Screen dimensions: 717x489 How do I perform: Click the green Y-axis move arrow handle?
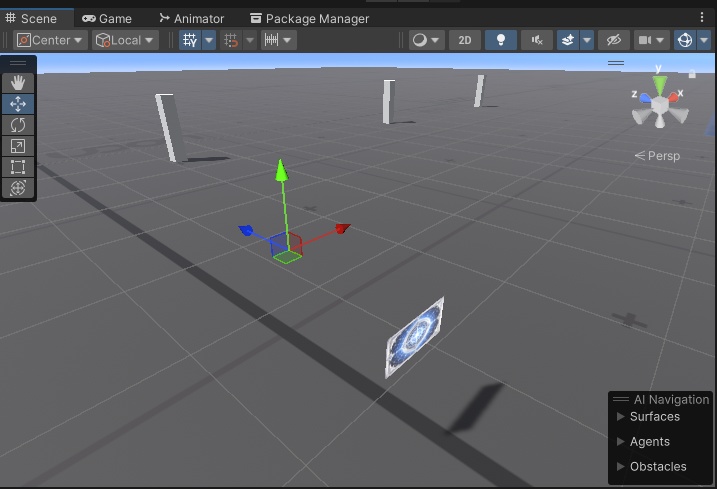281,170
